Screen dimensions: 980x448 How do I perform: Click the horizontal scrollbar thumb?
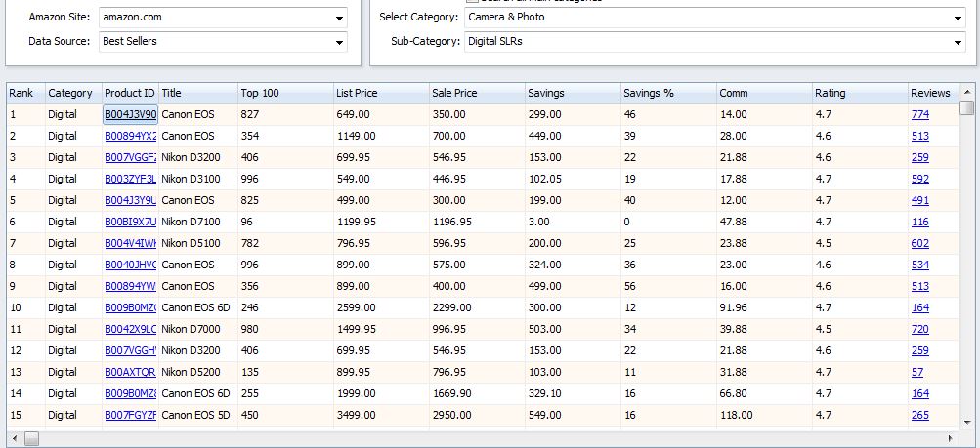[x=31, y=439]
